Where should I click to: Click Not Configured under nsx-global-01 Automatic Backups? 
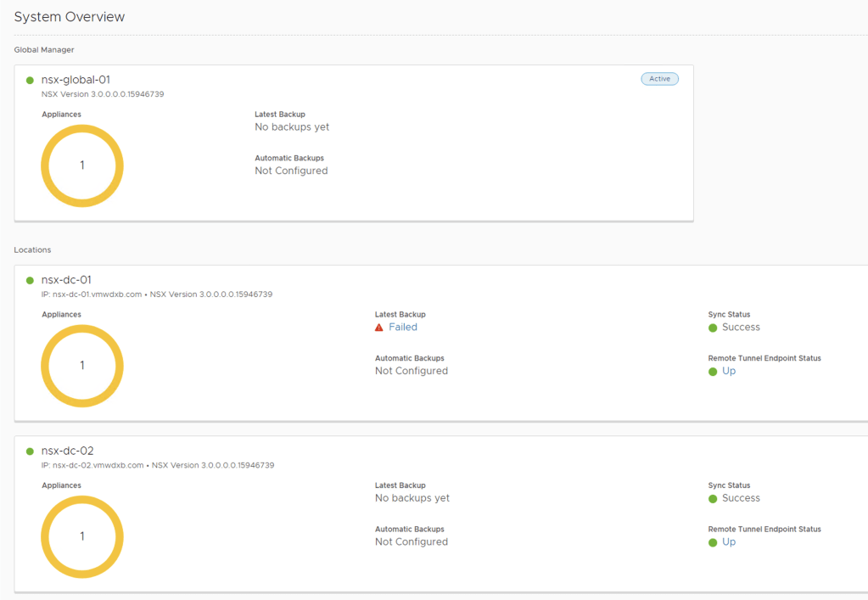point(291,171)
